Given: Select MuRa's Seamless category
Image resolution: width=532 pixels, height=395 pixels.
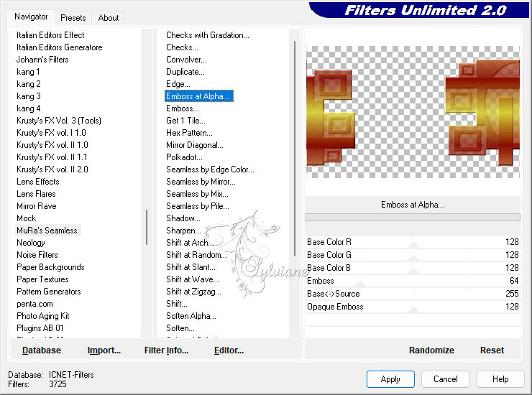Looking at the screenshot, I should [47, 231].
